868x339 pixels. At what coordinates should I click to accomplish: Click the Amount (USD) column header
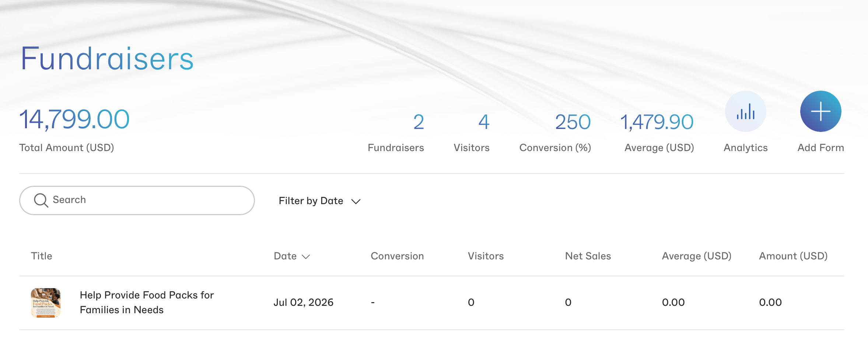[793, 256]
